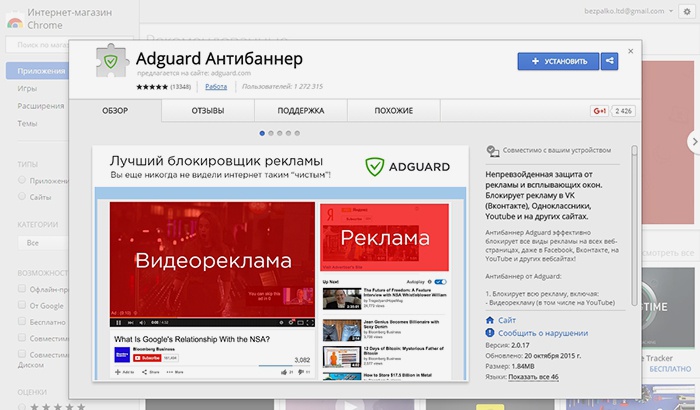Click the share icon button next to Install
The width and height of the screenshot is (700, 410).
[609, 61]
